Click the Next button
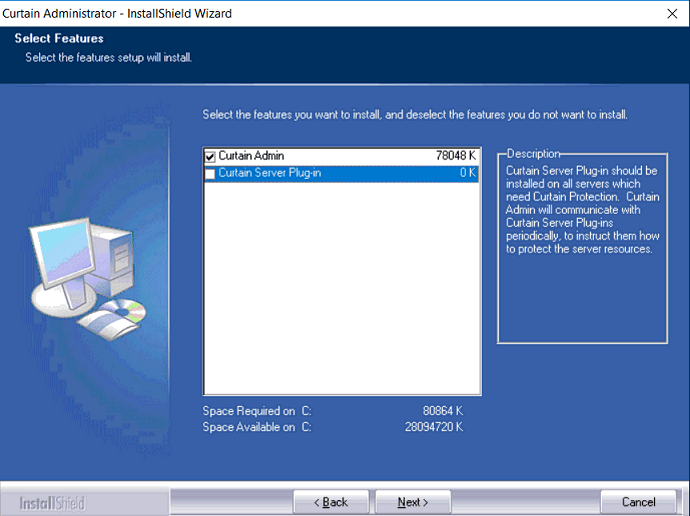This screenshot has height=516, width=690. coord(412,502)
